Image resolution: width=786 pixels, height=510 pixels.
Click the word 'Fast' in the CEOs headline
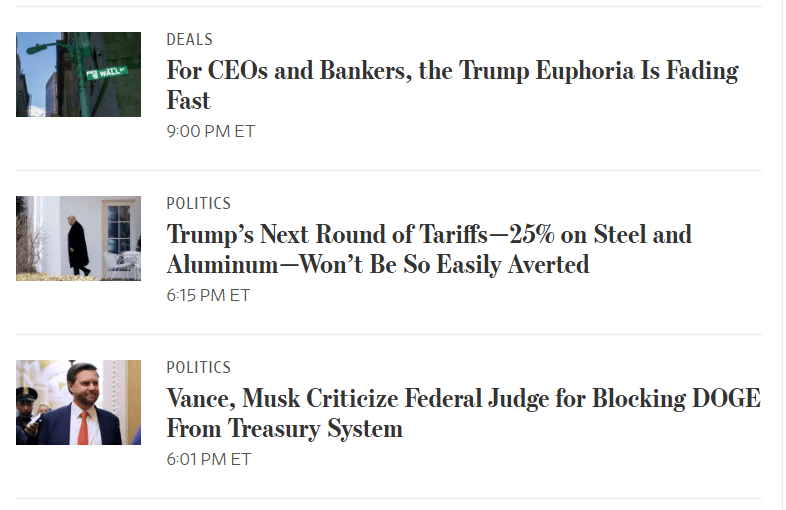[189, 101]
